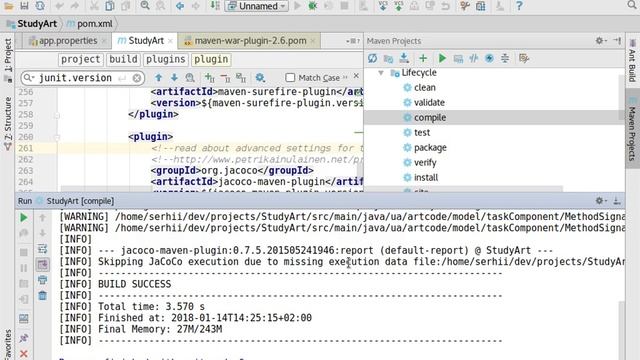Click the Find magnifier in main toolbar
The image size is (640, 360).
tap(145, 6)
